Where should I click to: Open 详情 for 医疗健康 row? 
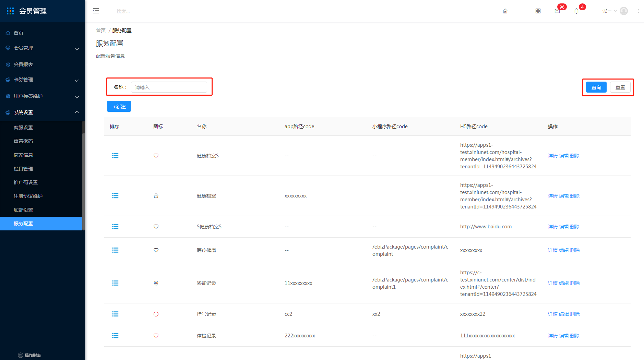(553, 250)
